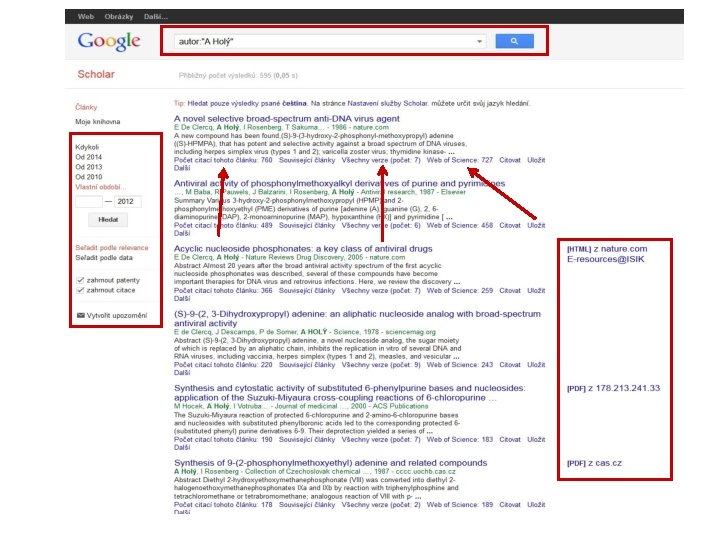Open 'Acyclic nucleoside phosphonates' article title
Image resolution: width=720 pixels, height=540 pixels.
pyautogui.click(x=303, y=248)
